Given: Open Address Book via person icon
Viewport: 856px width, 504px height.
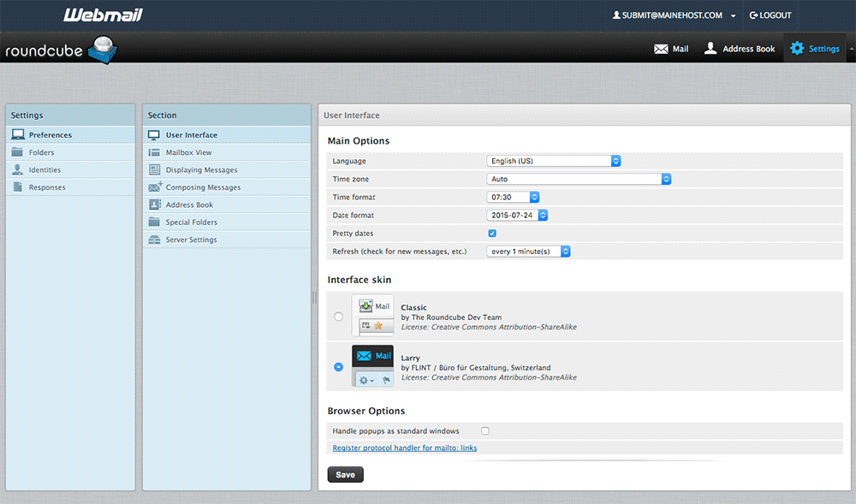Looking at the screenshot, I should [x=710, y=49].
